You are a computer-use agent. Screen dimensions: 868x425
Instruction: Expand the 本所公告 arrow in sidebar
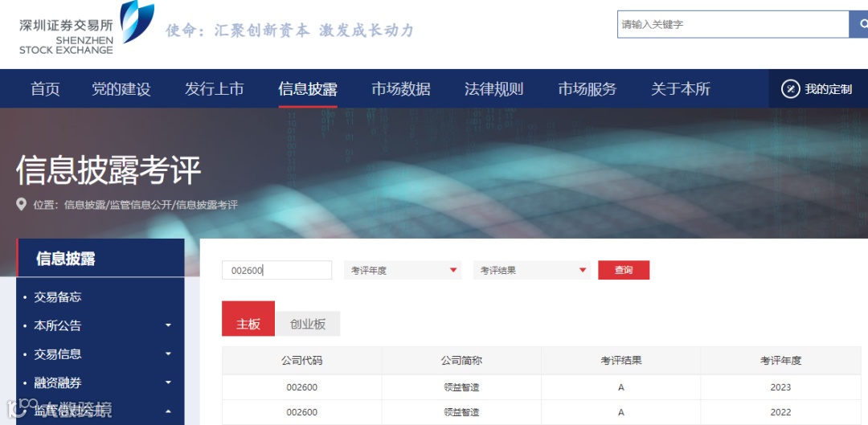tap(168, 325)
